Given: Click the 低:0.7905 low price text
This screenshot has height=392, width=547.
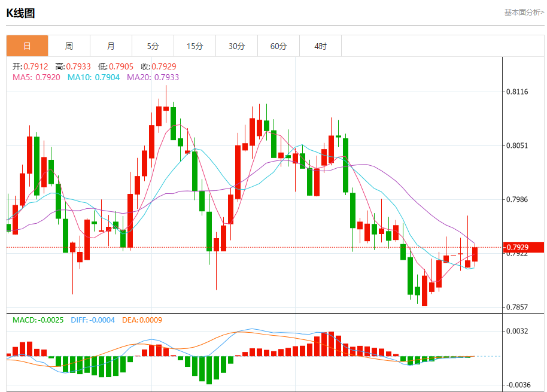Looking at the screenshot, I should coord(116,66).
